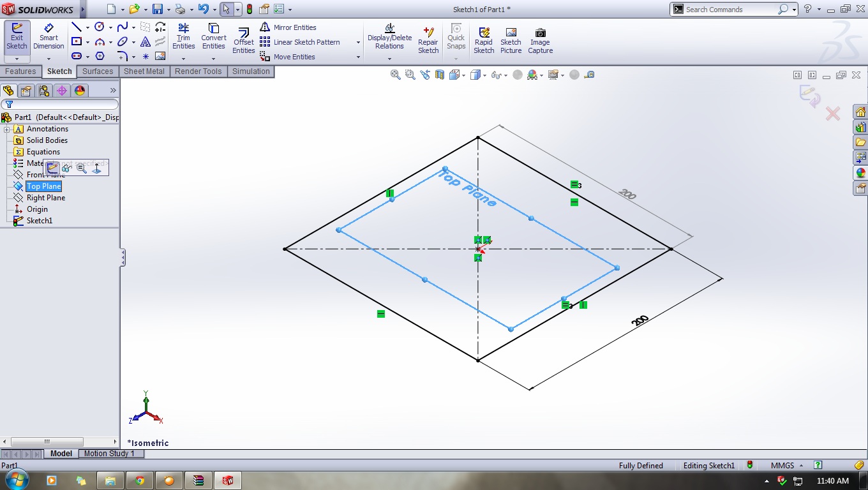Select the Spline tool
Screen dimensions: 868x490
pyautogui.click(x=123, y=27)
